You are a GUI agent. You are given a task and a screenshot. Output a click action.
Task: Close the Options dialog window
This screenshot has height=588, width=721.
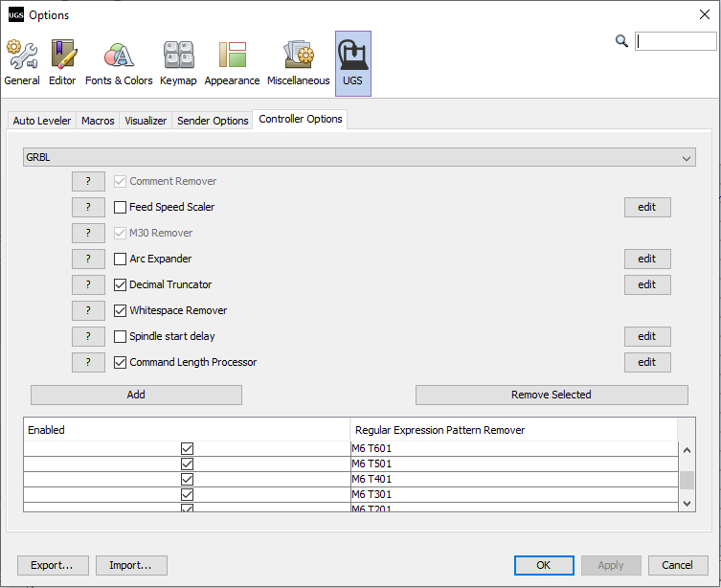tap(705, 14)
